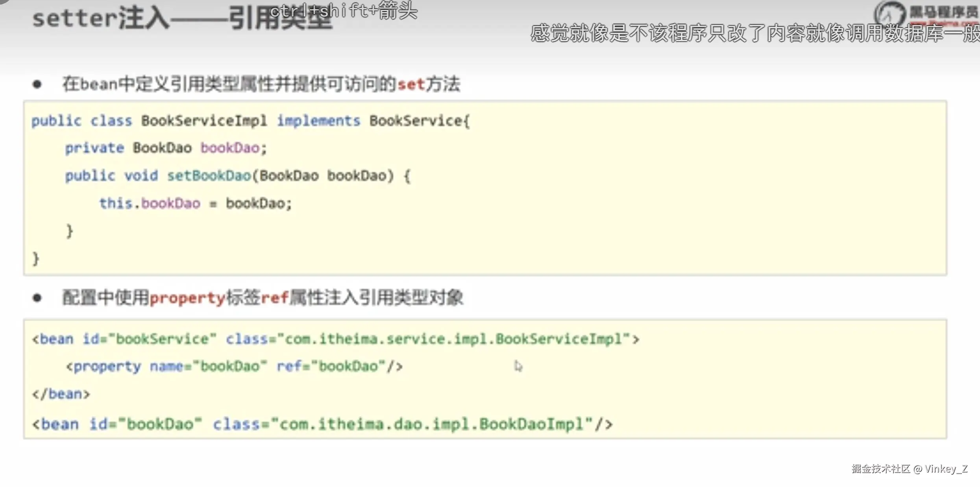Click the slide title setter注入
980x487 pixels.
(100, 19)
